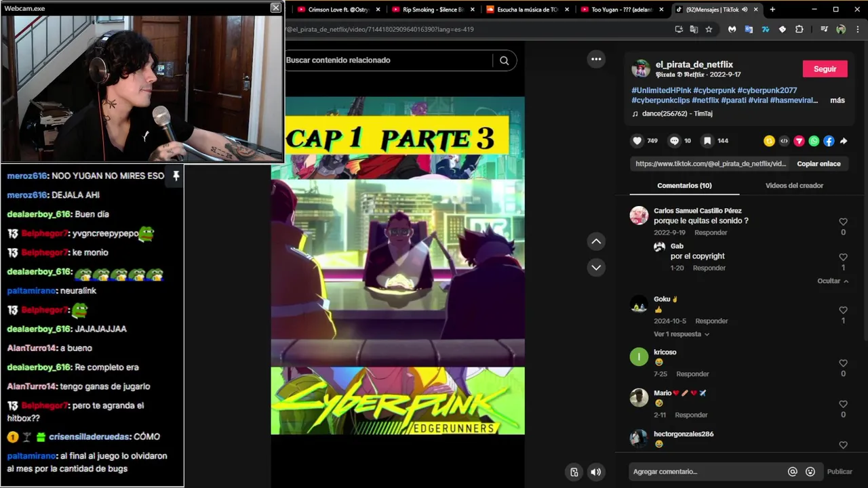Image resolution: width=868 pixels, height=488 pixels.
Task: Open the #cyberpunk2077 hashtag
Action: (767, 91)
